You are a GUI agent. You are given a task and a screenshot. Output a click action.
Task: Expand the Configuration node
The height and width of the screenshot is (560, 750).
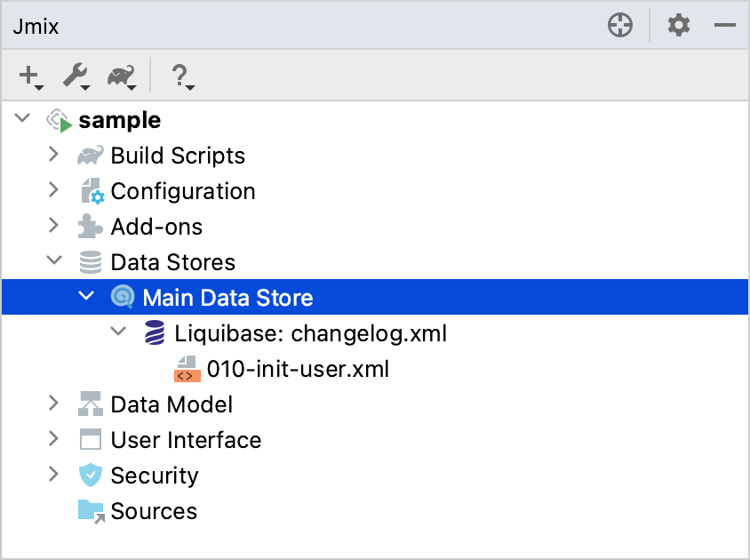(x=54, y=190)
